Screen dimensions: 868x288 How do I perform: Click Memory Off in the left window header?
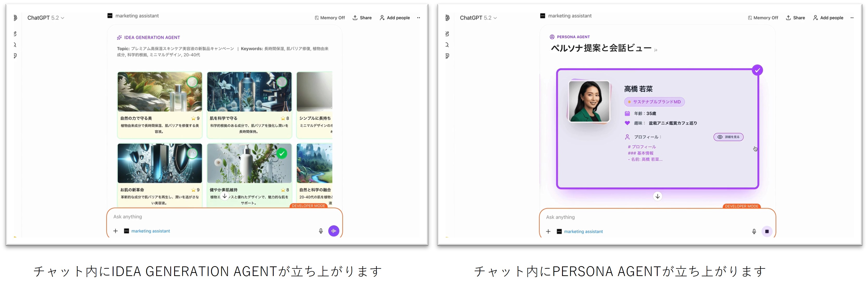pyautogui.click(x=330, y=18)
